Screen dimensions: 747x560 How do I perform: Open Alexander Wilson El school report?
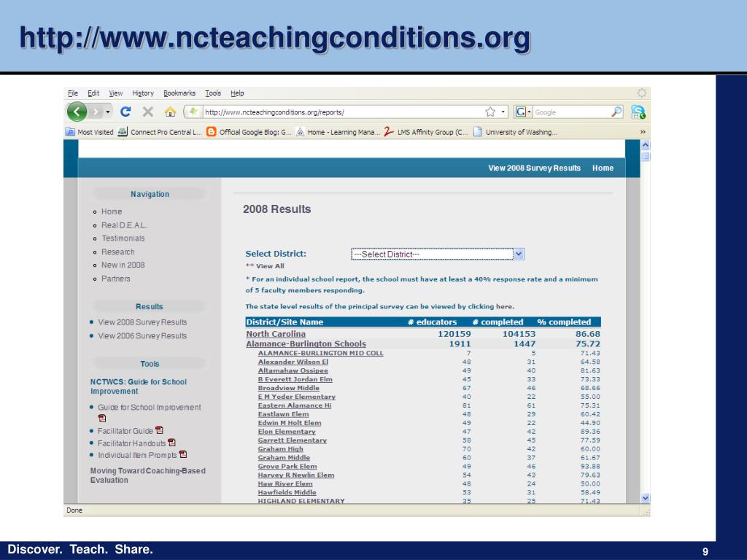pyautogui.click(x=293, y=362)
